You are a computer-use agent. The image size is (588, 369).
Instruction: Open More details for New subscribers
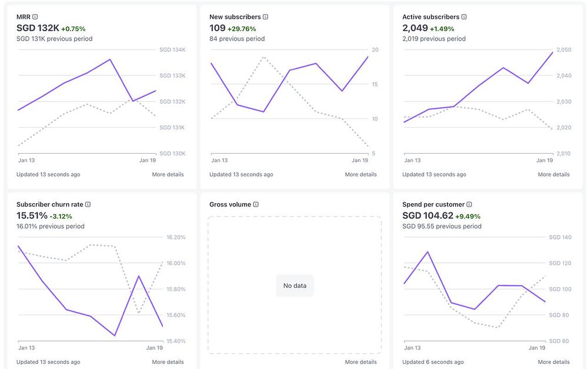coord(361,175)
